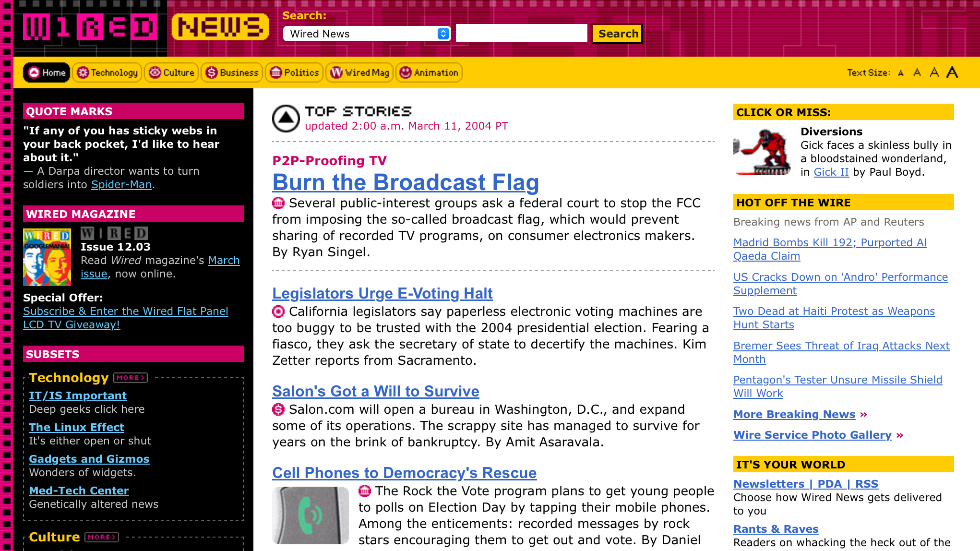980x551 pixels.
Task: Open the search scope dropdown showing Wired News
Action: pos(367,34)
